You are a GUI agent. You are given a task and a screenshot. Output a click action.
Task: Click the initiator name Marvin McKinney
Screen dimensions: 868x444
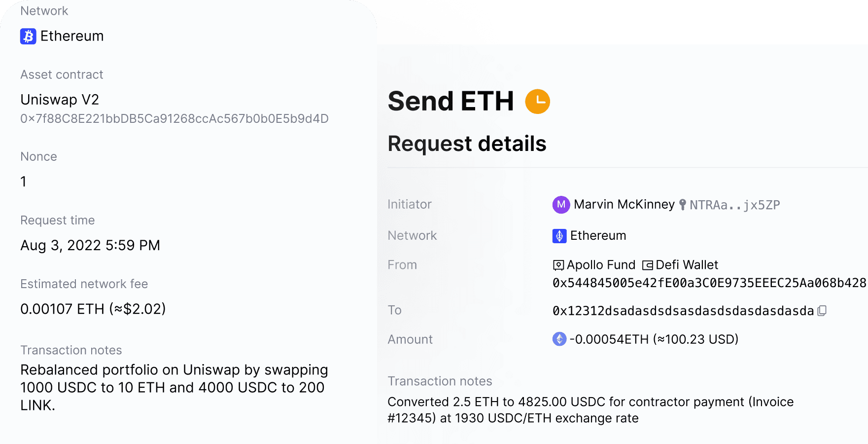624,204
